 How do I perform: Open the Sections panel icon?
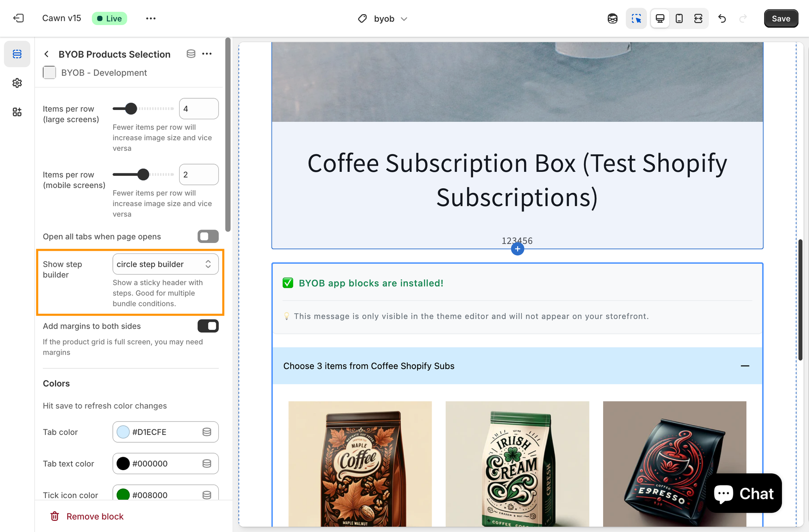pyautogui.click(x=17, y=54)
